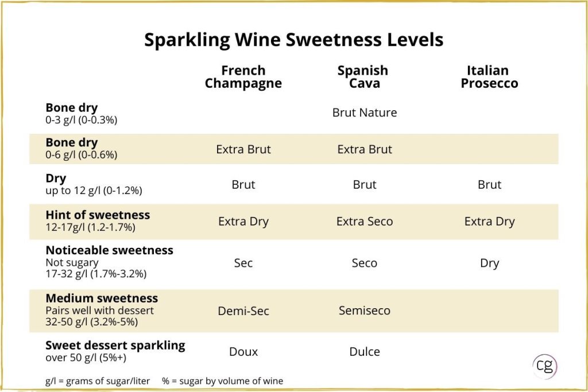Click Extra Brut under French Champagne
Screen dimensions: 588x392
click(243, 149)
